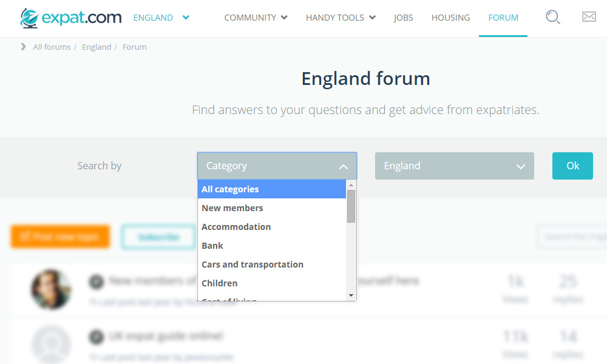607x364 pixels.
Task: Expand the HANDY TOOLS menu
Action: (x=341, y=18)
